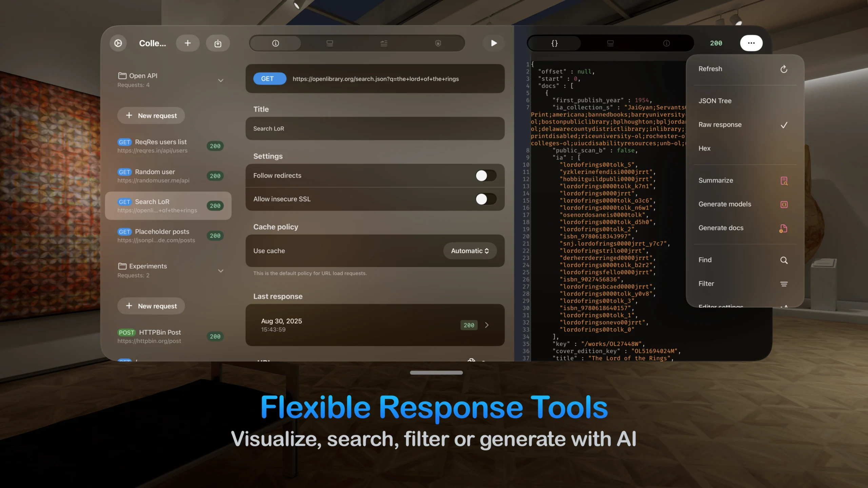Run request with the play button
The width and height of the screenshot is (868, 488).
(494, 43)
